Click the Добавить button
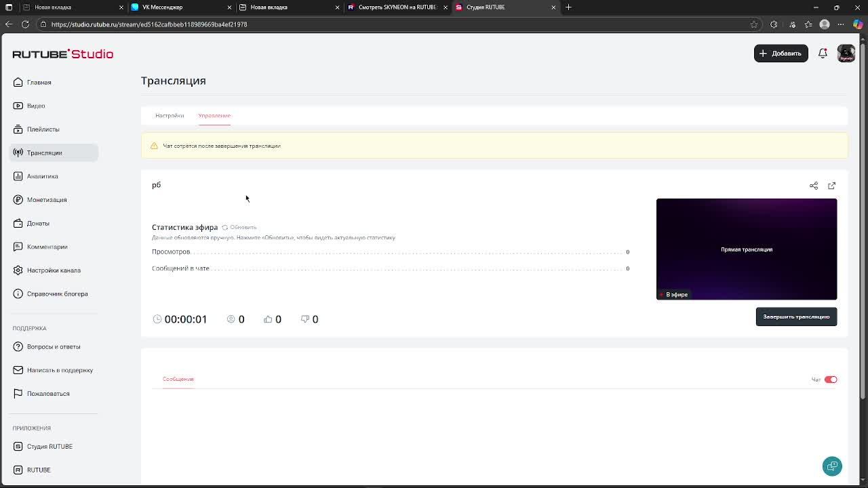The width and height of the screenshot is (868, 488). click(781, 54)
